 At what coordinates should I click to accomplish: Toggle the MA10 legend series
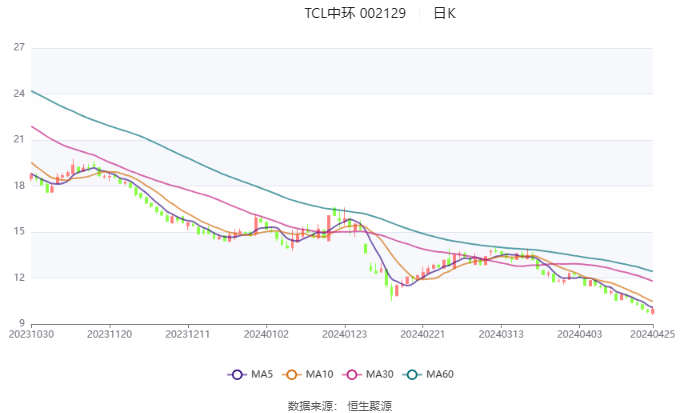coord(307,374)
